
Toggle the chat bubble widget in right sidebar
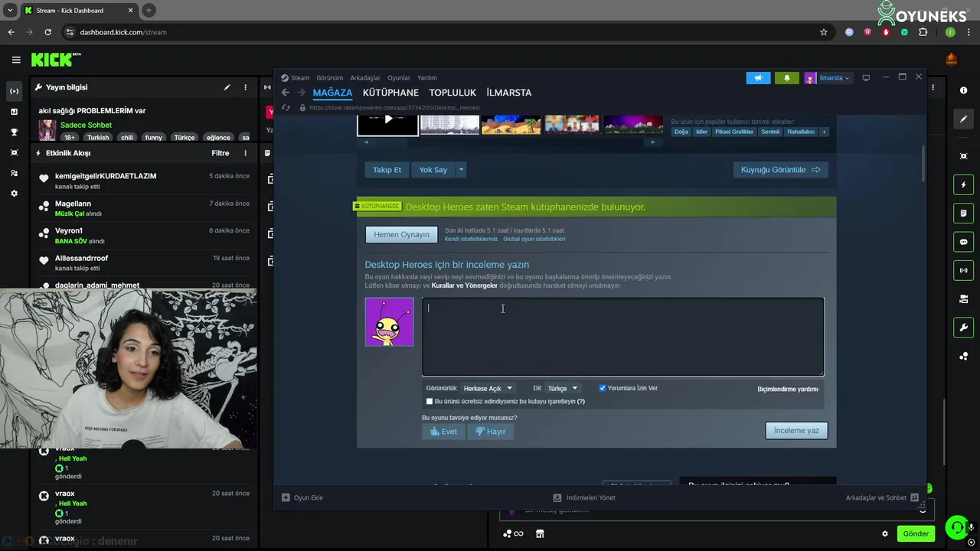tap(963, 242)
